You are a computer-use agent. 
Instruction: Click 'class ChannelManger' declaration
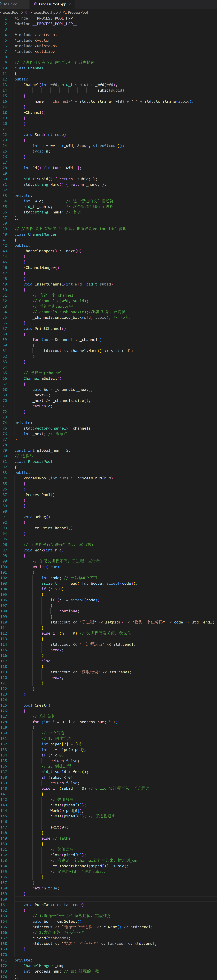pyautogui.click(x=36, y=234)
